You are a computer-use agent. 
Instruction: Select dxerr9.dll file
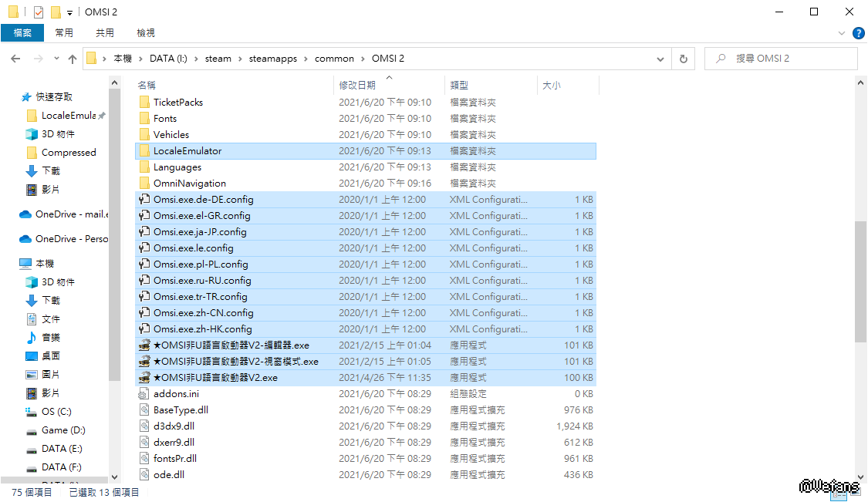point(366,442)
